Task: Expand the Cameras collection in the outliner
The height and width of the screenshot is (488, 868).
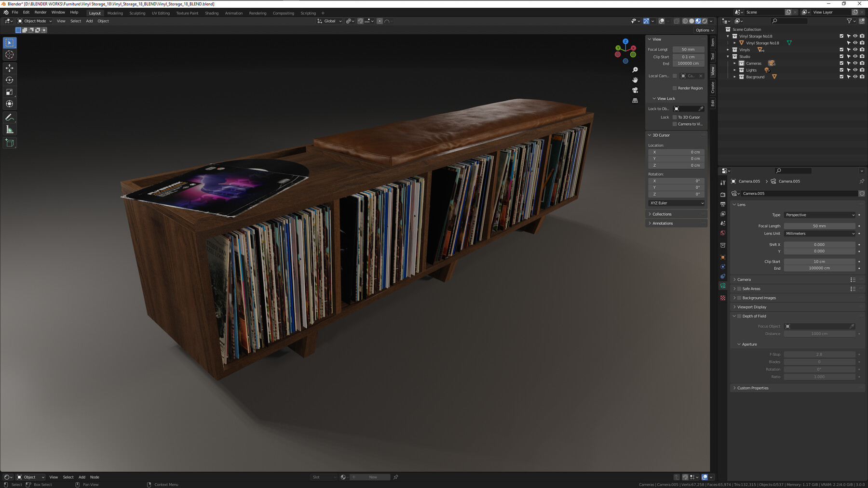Action: (x=734, y=63)
